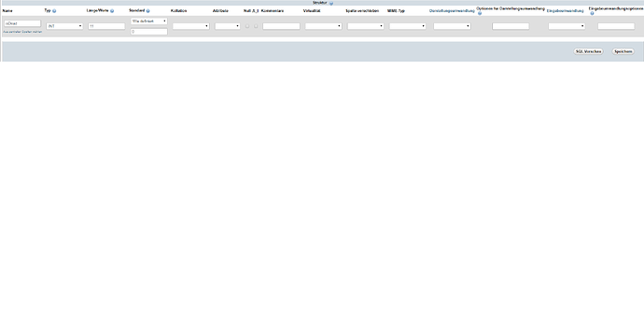Open the Typ dropdown showing INT
This screenshot has width=644, height=336.
click(x=64, y=26)
